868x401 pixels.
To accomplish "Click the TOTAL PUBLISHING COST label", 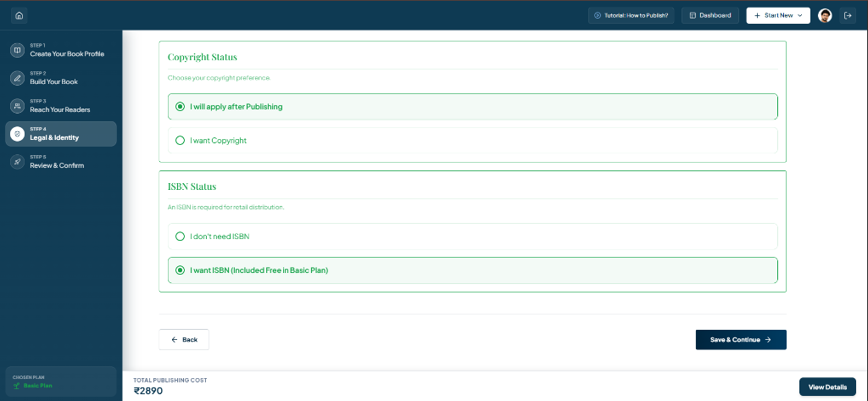I will (x=170, y=381).
